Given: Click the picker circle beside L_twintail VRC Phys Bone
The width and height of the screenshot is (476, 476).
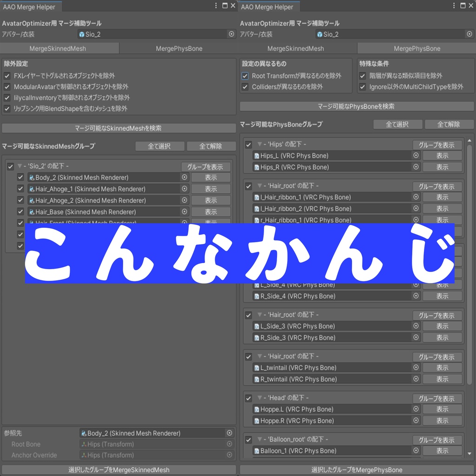Looking at the screenshot, I should [416, 367].
